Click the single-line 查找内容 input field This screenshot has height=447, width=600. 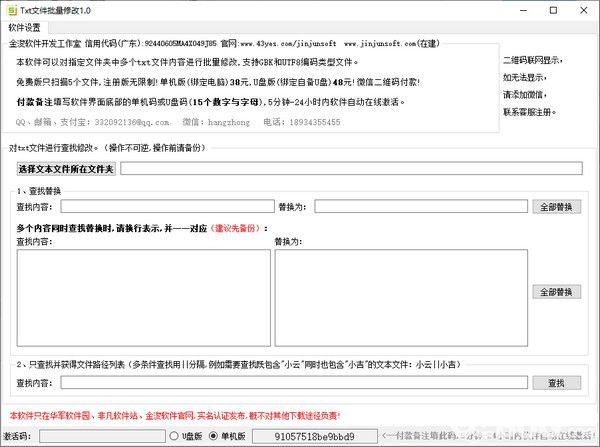167,206
